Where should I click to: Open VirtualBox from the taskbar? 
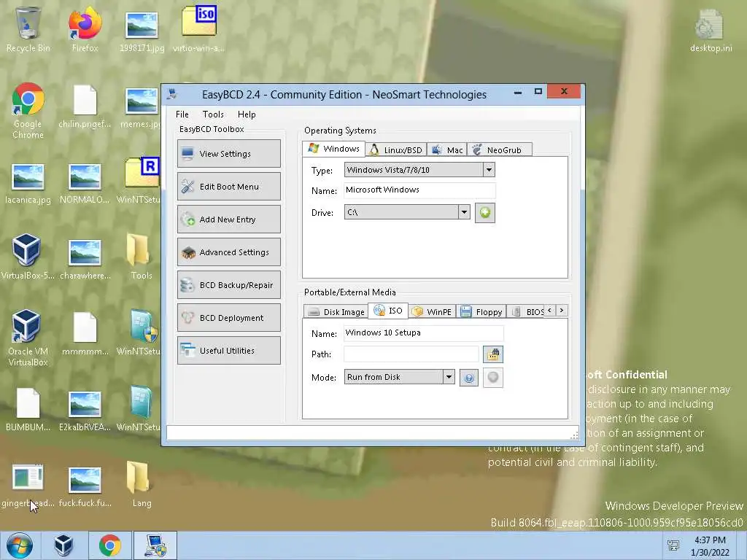pos(63,545)
